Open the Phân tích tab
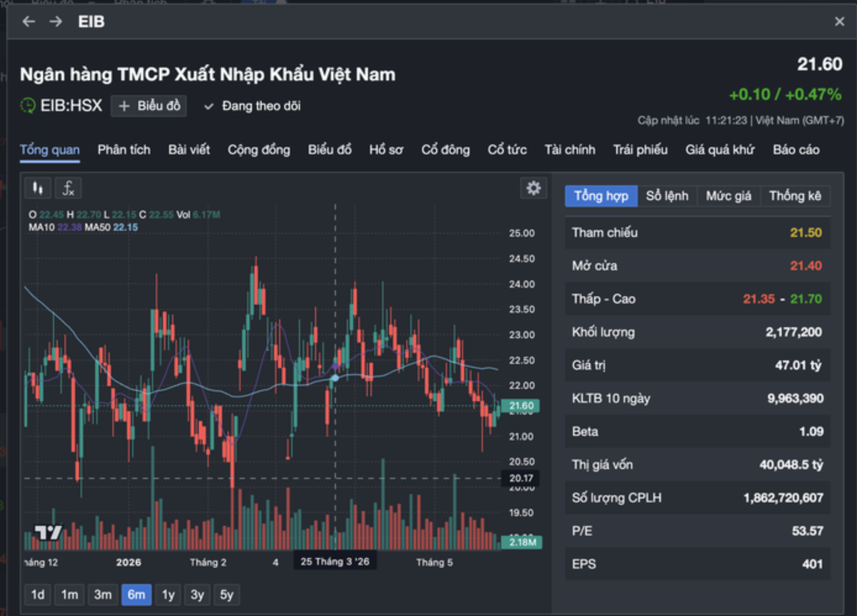This screenshot has height=616, width=857. (x=124, y=150)
